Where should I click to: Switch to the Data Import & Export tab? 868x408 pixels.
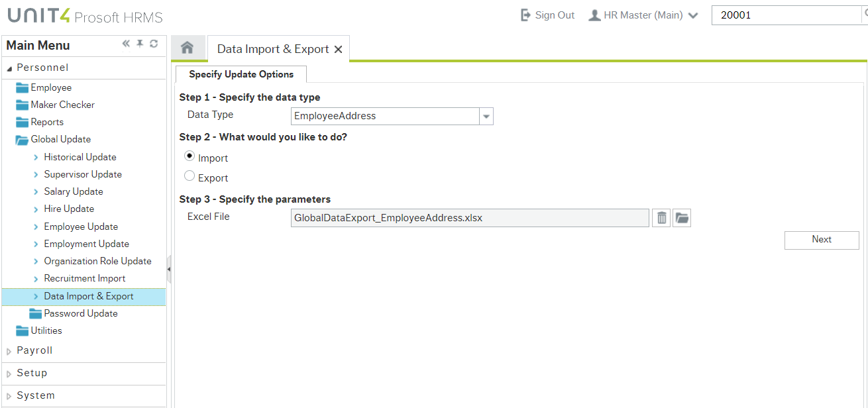pos(273,49)
